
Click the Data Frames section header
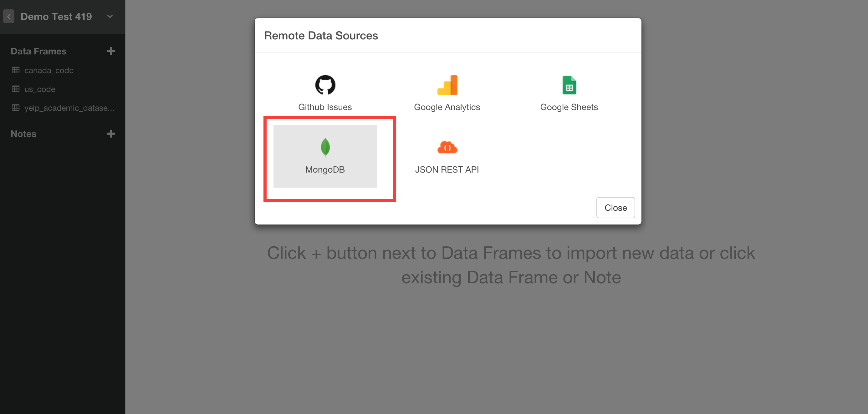38,51
